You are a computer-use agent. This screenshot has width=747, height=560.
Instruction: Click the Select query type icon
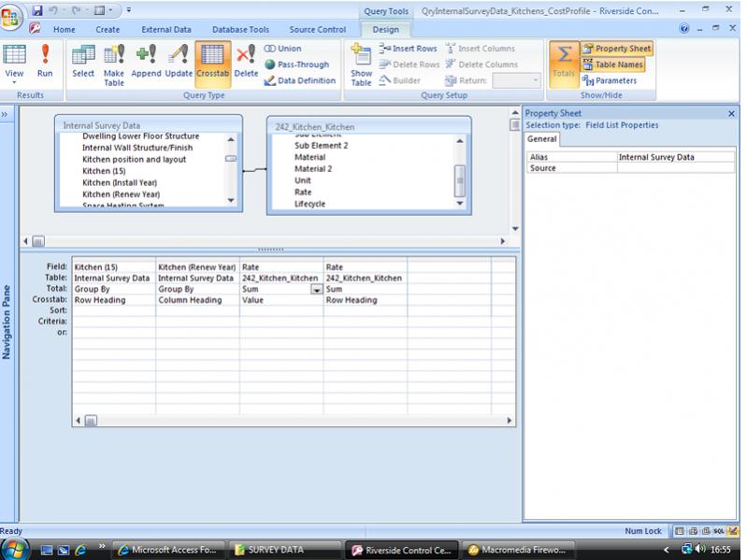pyautogui.click(x=83, y=63)
